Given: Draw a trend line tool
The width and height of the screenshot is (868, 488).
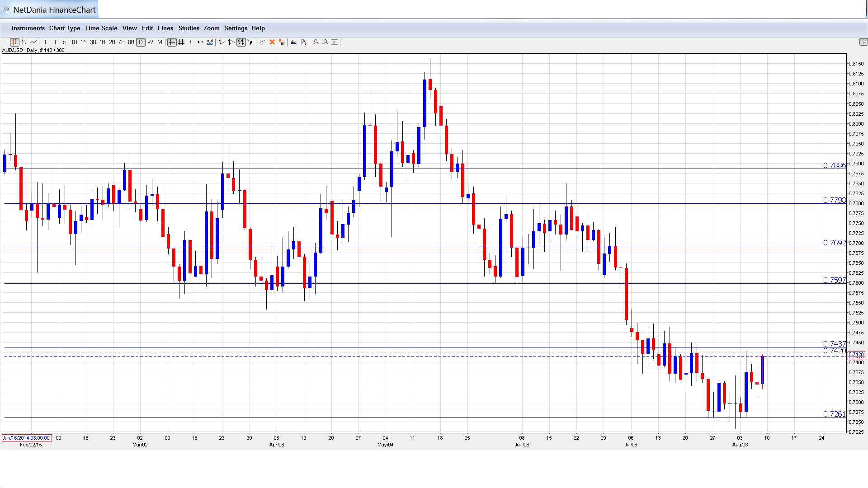Looking at the screenshot, I should (x=262, y=42).
